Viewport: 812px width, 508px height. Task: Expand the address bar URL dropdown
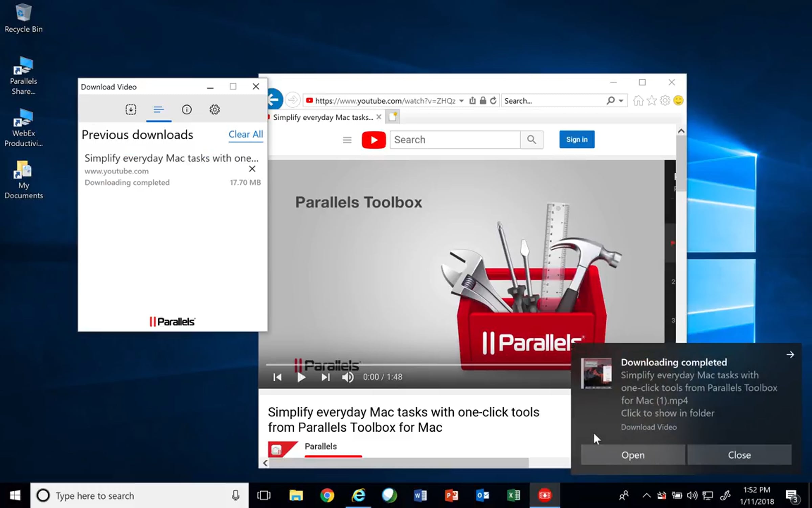(461, 101)
